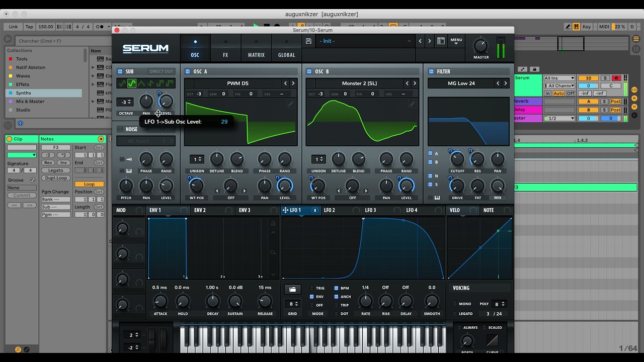Click the Loop button in Ableton Clip panel
Viewport: 644px width, 362px height.
[x=89, y=184]
